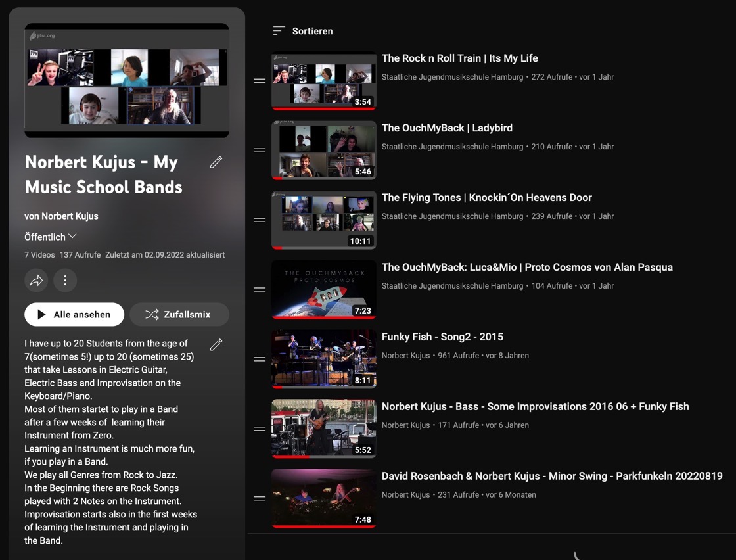Click drag handle beside Minor Swing video

[260, 499]
